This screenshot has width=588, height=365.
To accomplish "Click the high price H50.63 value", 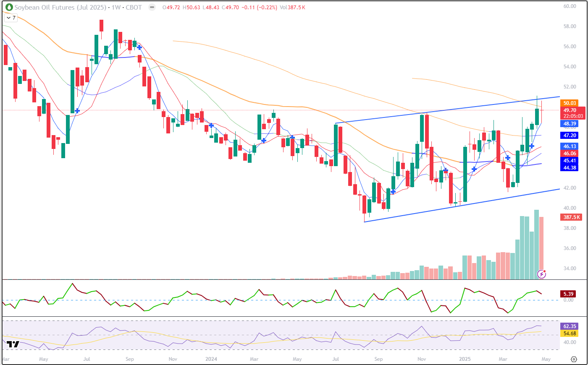I will pyautogui.click(x=192, y=8).
